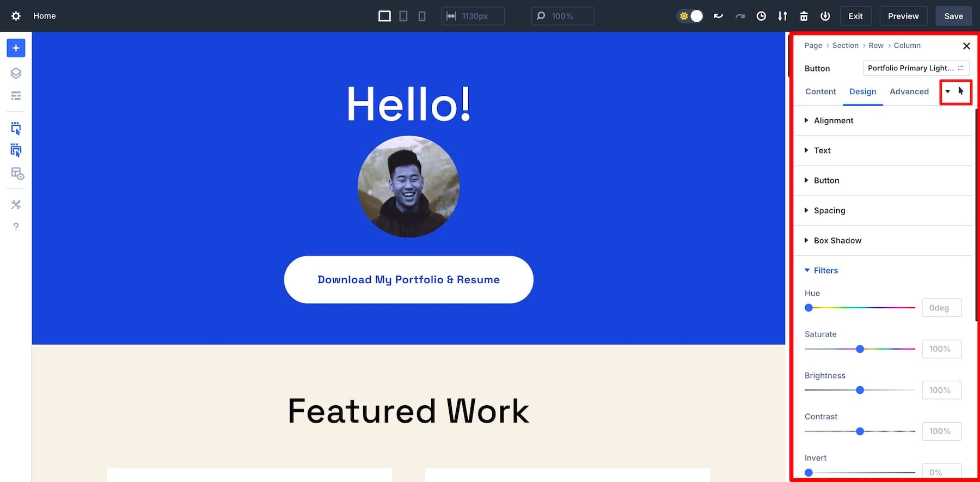
Task: Expand the Box Shadow section
Action: pyautogui.click(x=883, y=240)
